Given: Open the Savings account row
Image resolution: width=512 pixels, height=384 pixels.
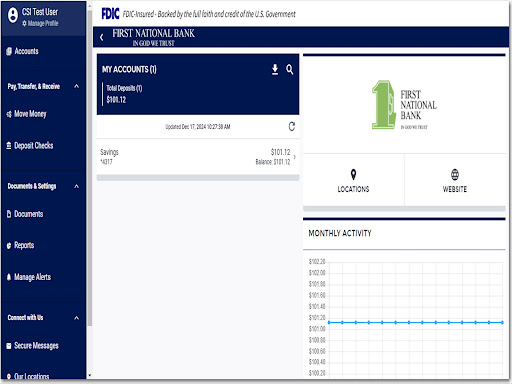Looking at the screenshot, I should tap(198, 157).
